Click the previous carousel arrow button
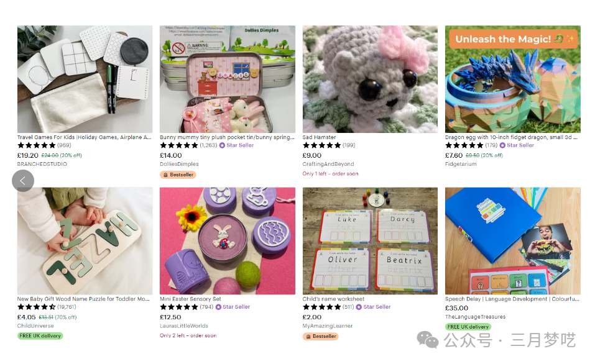The image size is (595, 364). [x=23, y=181]
